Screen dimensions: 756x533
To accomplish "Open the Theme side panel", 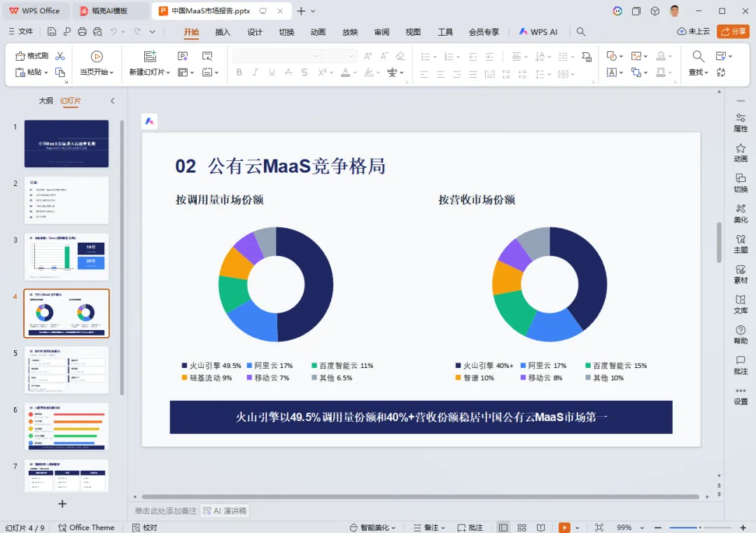I will tap(741, 244).
